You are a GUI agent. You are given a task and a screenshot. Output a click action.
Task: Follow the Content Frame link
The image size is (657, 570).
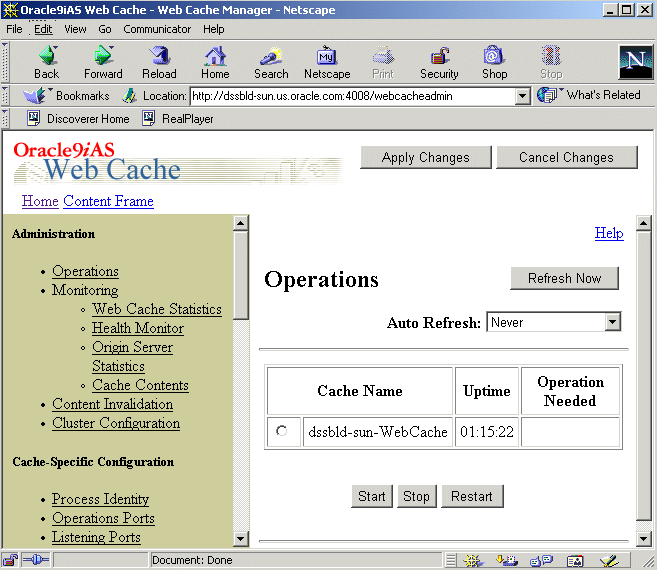coord(109,201)
